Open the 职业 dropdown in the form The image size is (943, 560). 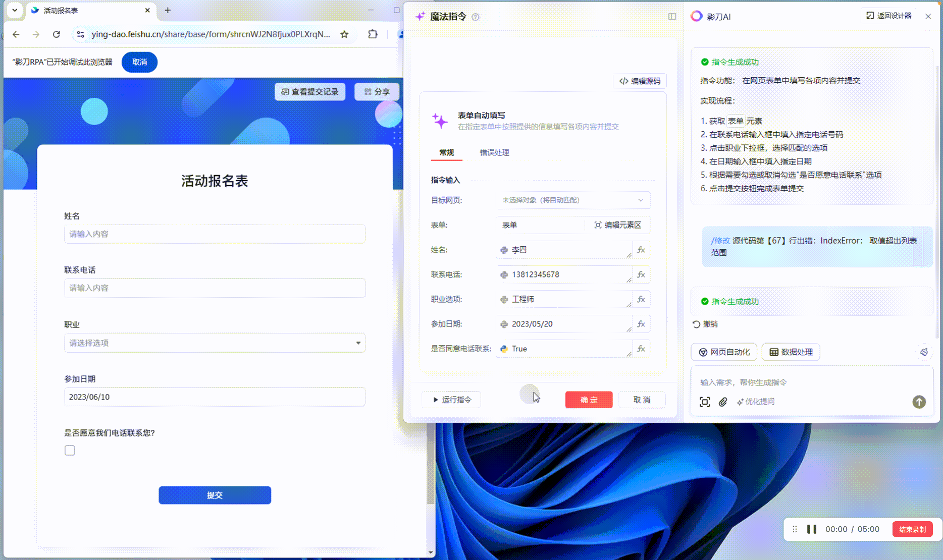coord(215,343)
